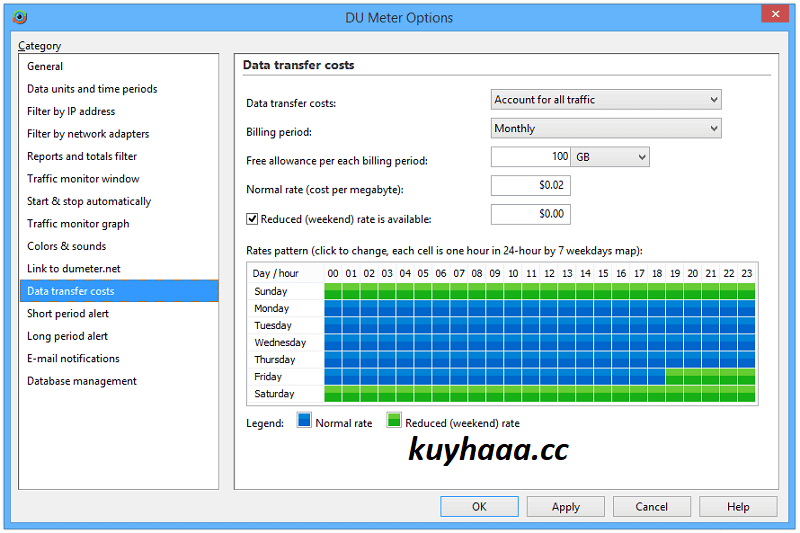Image resolution: width=800 pixels, height=533 pixels.
Task: Toggle Sunday hour 20 rate cell
Action: tap(692, 291)
